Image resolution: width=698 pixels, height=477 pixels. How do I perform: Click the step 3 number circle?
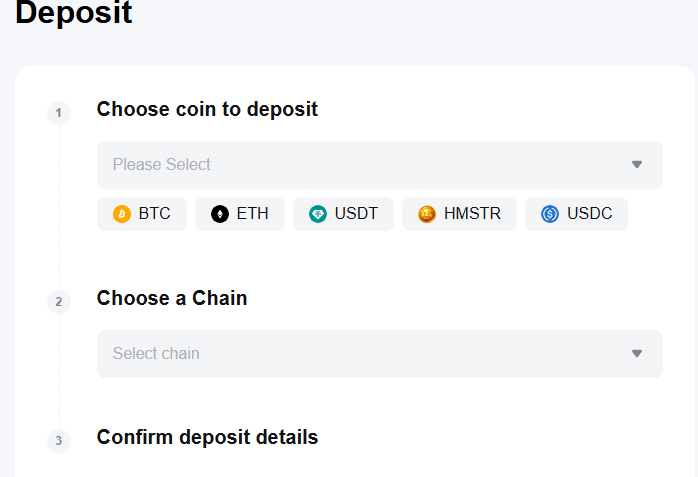(59, 441)
